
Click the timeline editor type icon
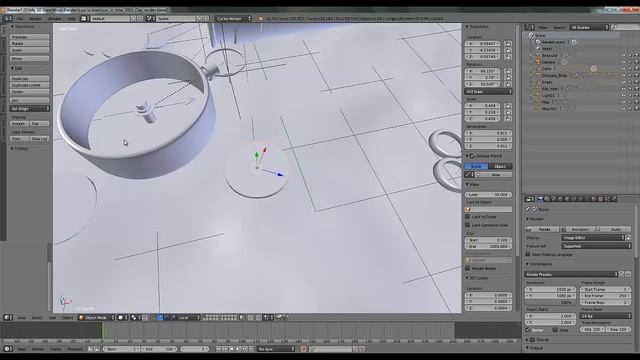[x=8, y=349]
